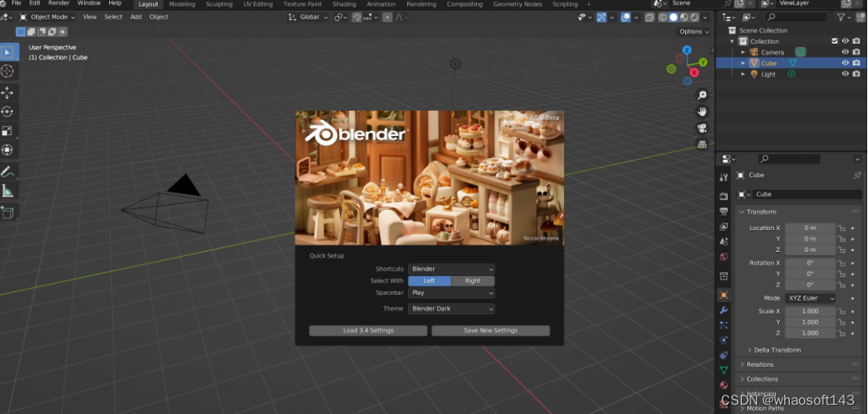Viewport: 868px width, 414px height.
Task: Switch to wireframe viewport shading
Action: pos(662,17)
